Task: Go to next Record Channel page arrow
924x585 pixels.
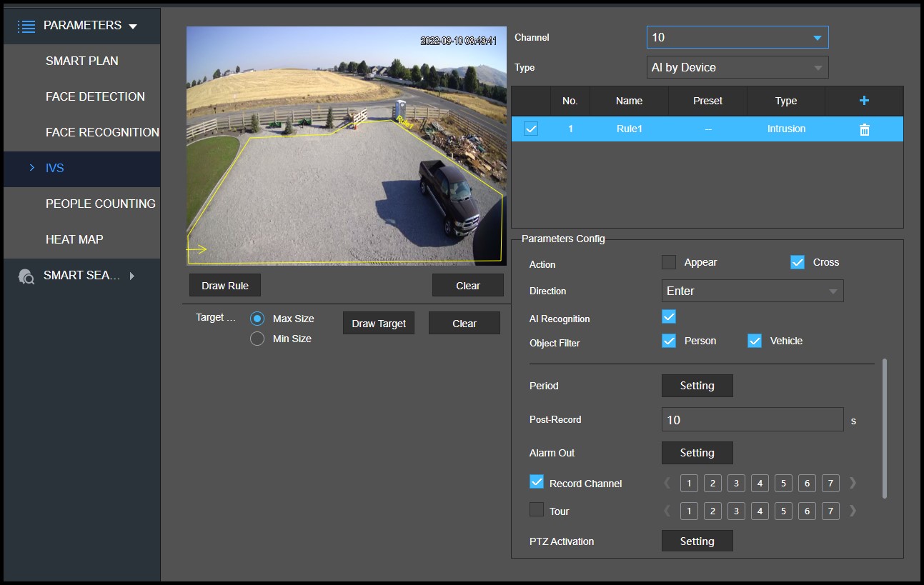Action: coord(853,483)
